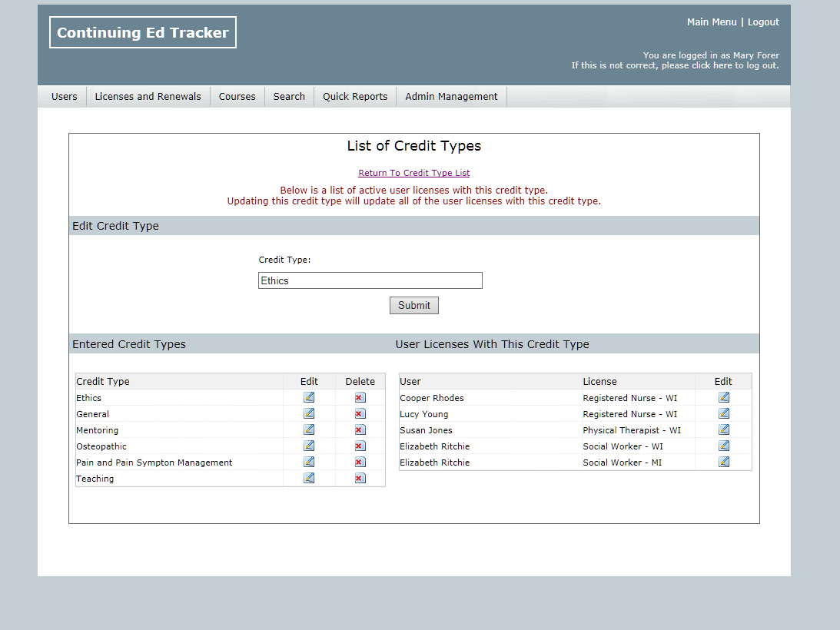Open the Users menu

point(65,97)
